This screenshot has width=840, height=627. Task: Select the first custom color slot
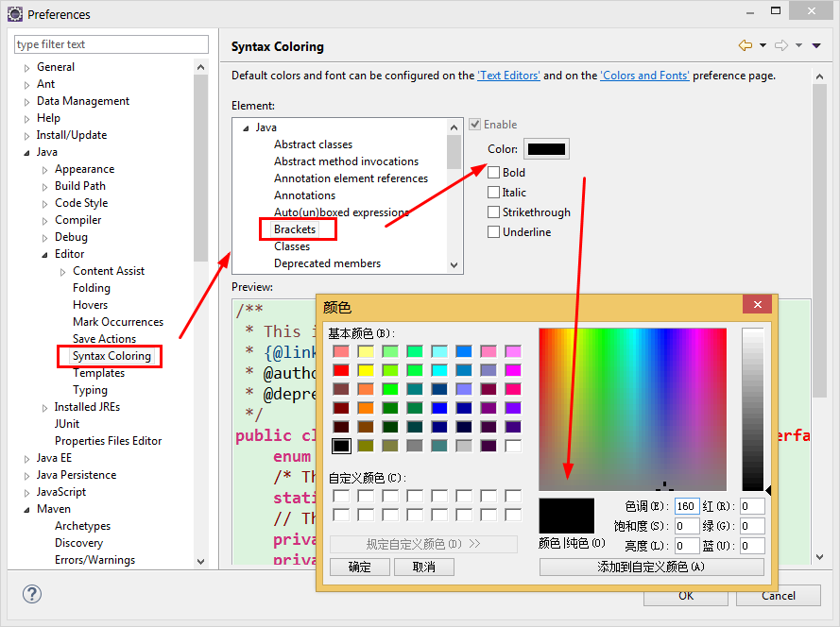coord(341,496)
